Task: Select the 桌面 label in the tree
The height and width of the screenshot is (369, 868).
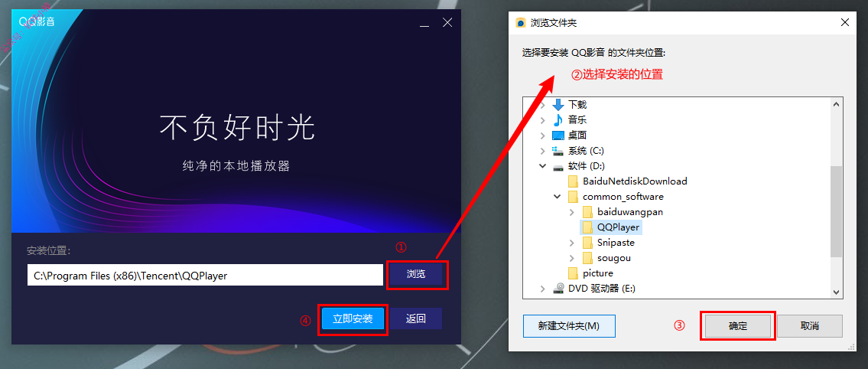Action: tap(577, 136)
